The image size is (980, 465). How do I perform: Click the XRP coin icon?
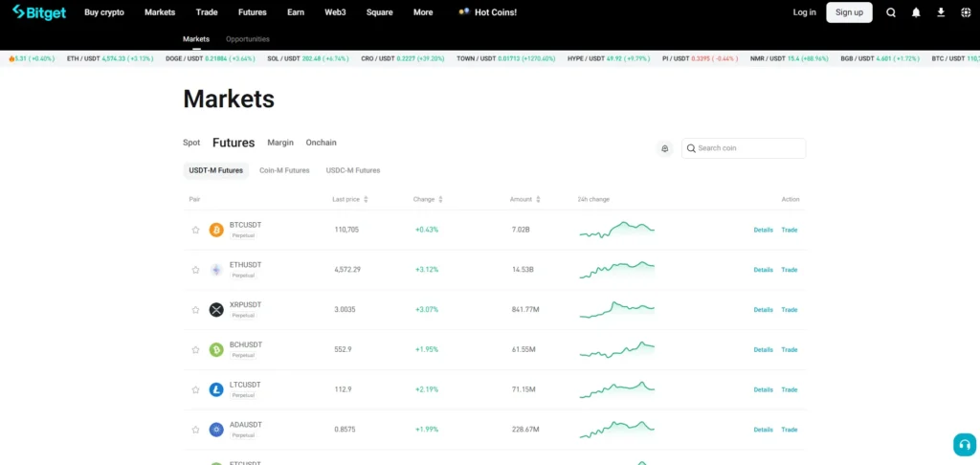216,310
